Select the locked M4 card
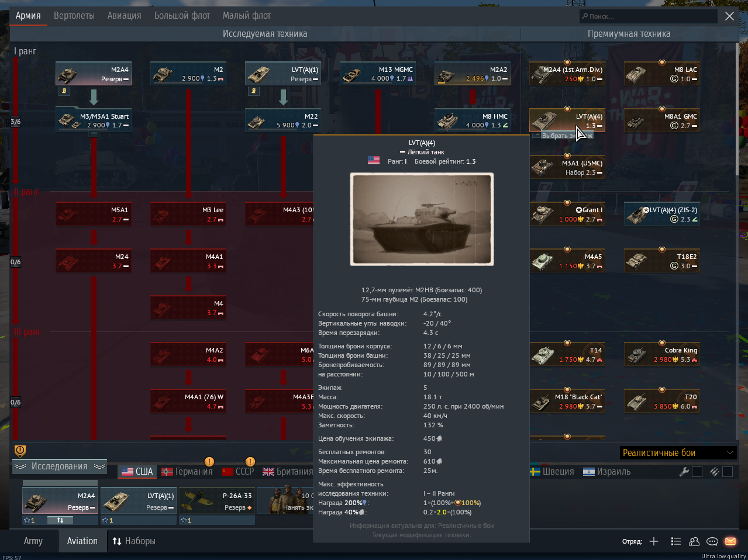 pos(188,308)
